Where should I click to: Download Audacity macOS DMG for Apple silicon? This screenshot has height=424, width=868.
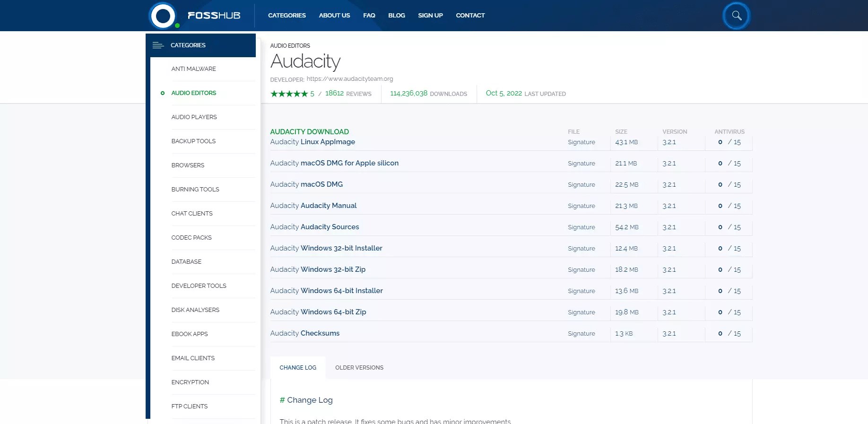click(x=334, y=163)
